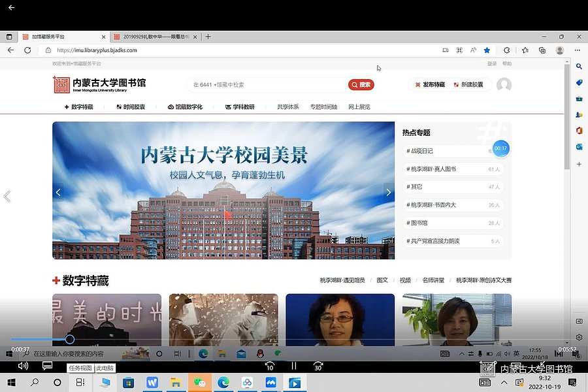This screenshot has width=588, height=392.
Task: Pause the video playback
Action: (294, 366)
